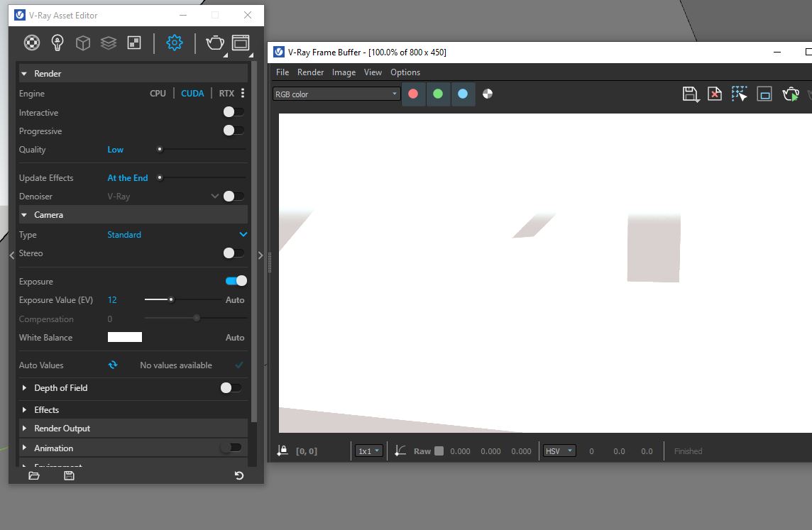Screen dimensions: 812x530
Task: Open Textures checker icon
Action: (x=134, y=43)
